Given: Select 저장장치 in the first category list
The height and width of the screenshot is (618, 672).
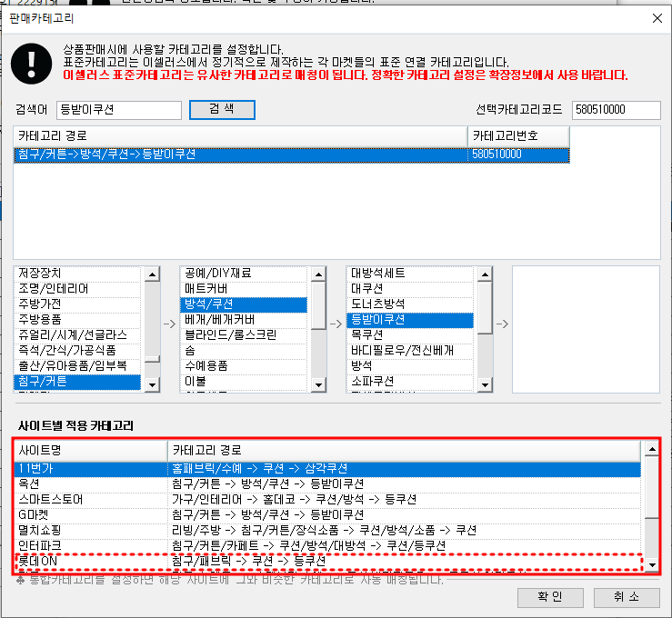Looking at the screenshot, I should [x=77, y=274].
